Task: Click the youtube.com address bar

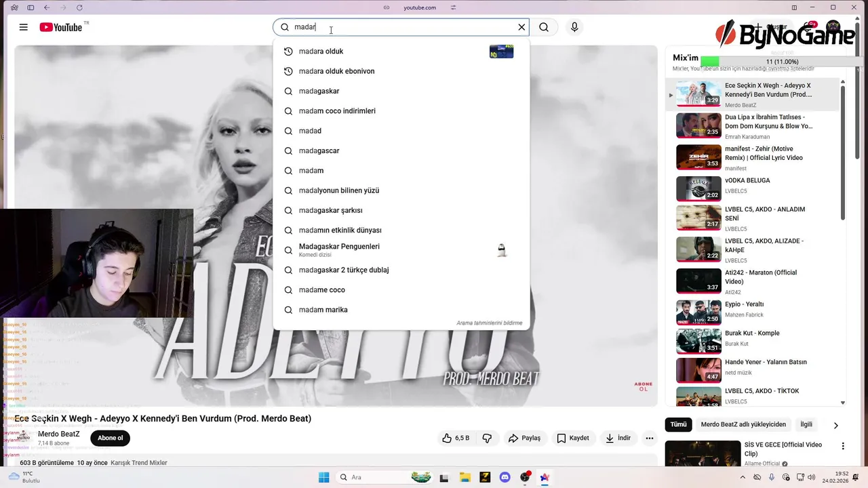Action: click(420, 7)
